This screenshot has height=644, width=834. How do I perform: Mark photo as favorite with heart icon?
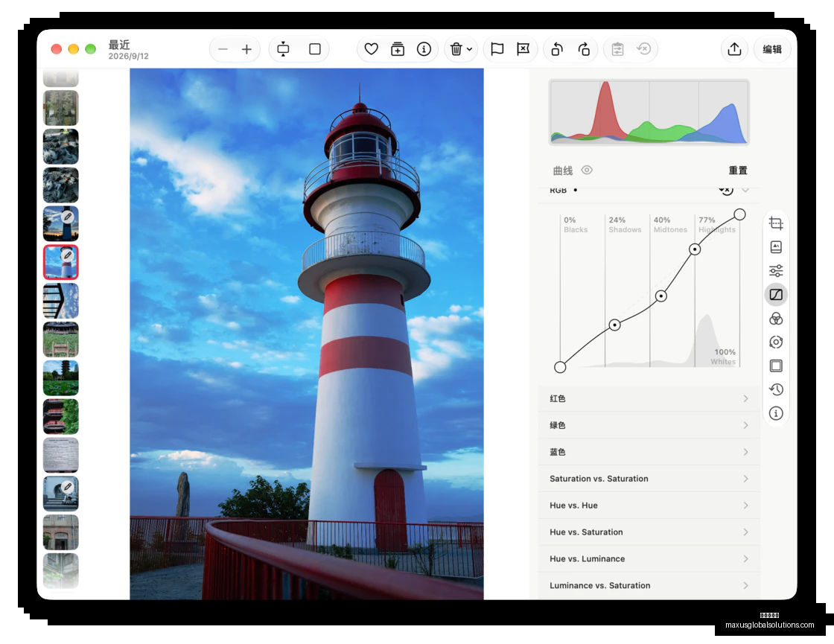click(372, 49)
